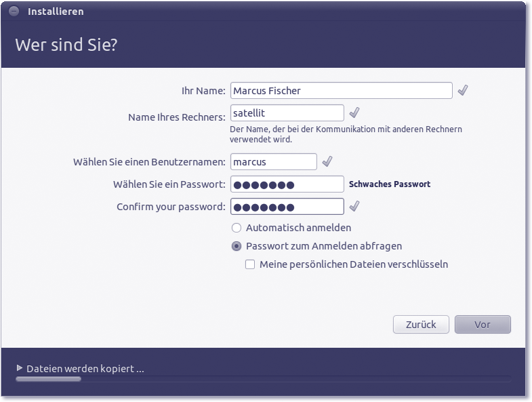This screenshot has height=402, width=532.
Task: Select the Automatisch anmelden radio option
Action: pos(237,228)
